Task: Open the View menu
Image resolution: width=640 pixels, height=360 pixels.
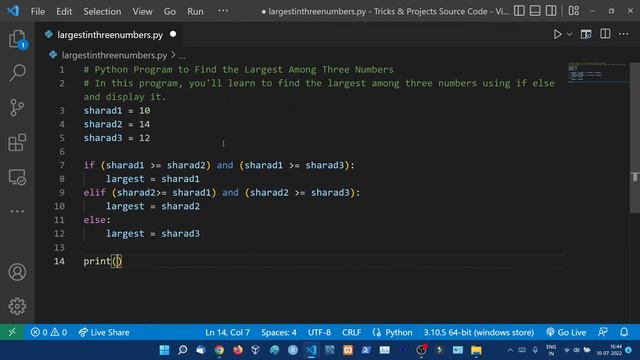Action: tap(142, 11)
